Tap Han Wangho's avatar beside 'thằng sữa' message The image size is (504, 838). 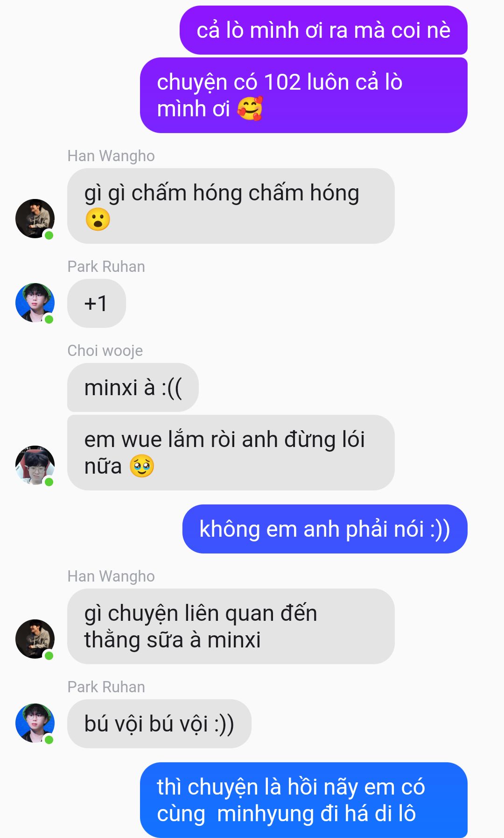(35, 639)
